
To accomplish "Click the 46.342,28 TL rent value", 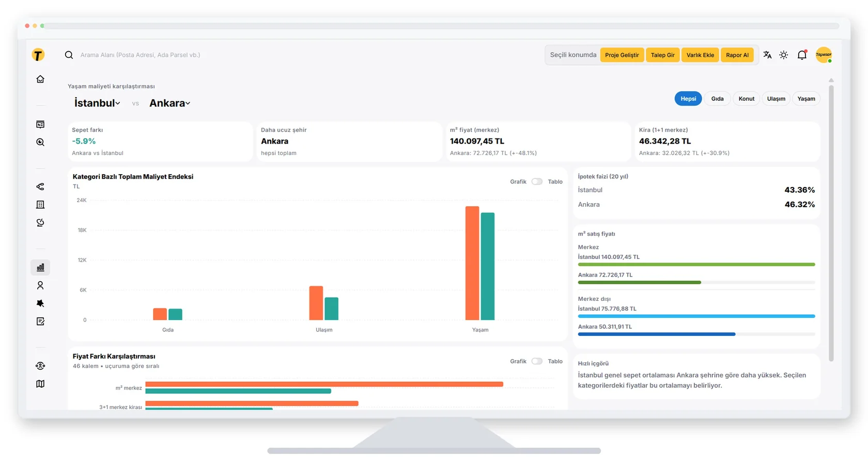I will coord(665,141).
